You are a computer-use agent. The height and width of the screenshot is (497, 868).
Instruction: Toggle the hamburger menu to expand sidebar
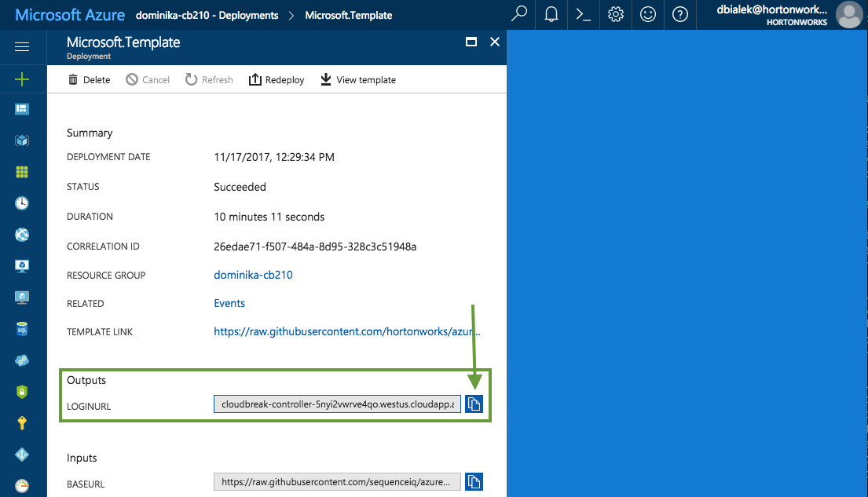(x=22, y=47)
